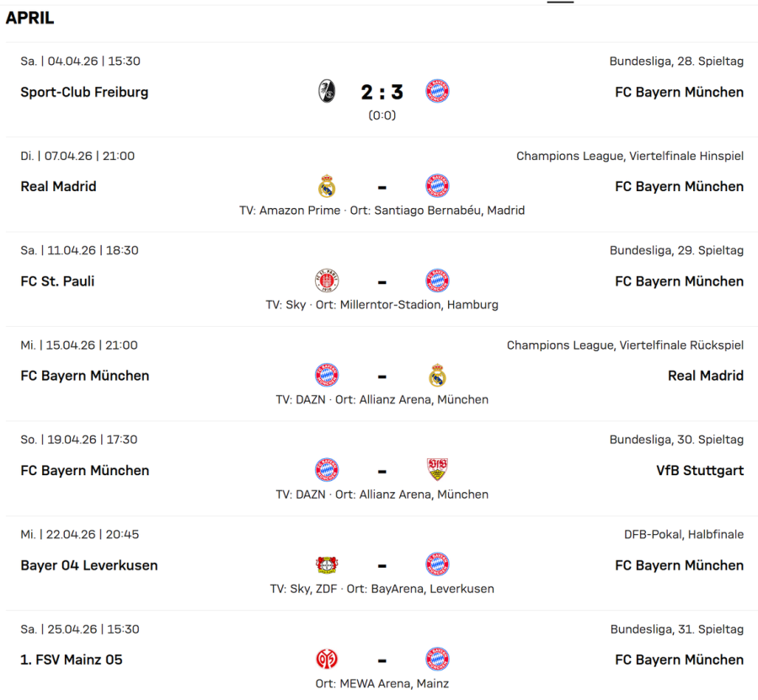Click the VfB Stuttgart club crest
758x700 pixels.
(x=437, y=470)
